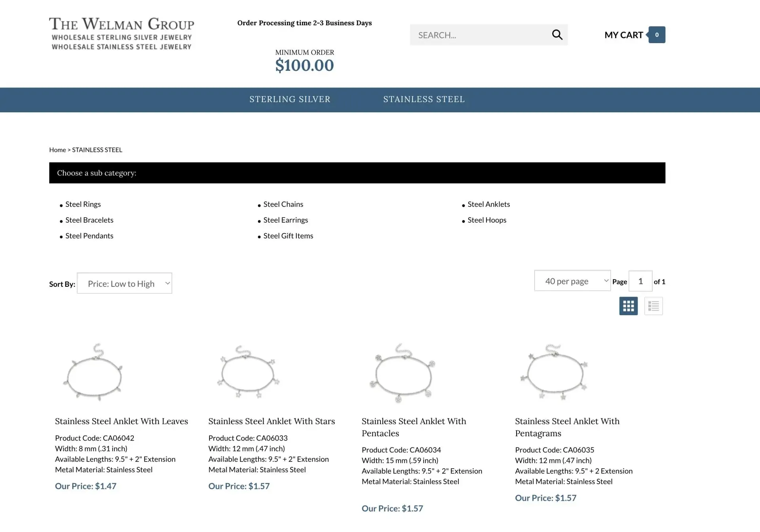Open the STAINLESS STEEL menu
This screenshot has height=532, width=760.
424,99
